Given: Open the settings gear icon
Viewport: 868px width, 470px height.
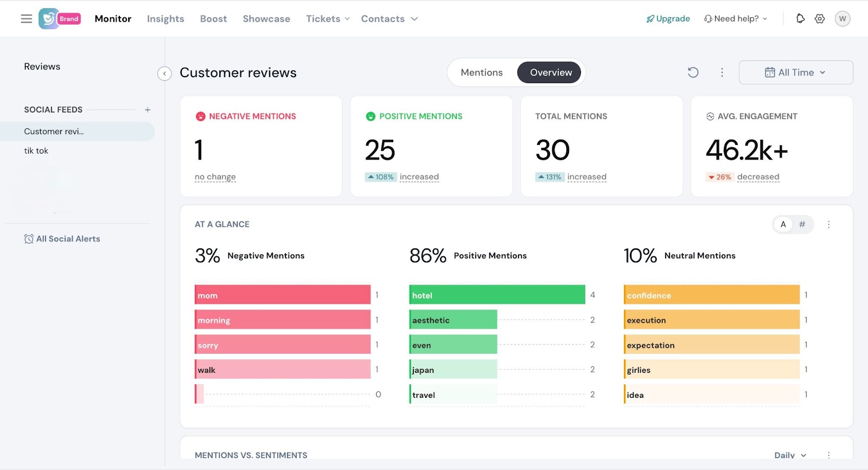Looking at the screenshot, I should pos(820,19).
